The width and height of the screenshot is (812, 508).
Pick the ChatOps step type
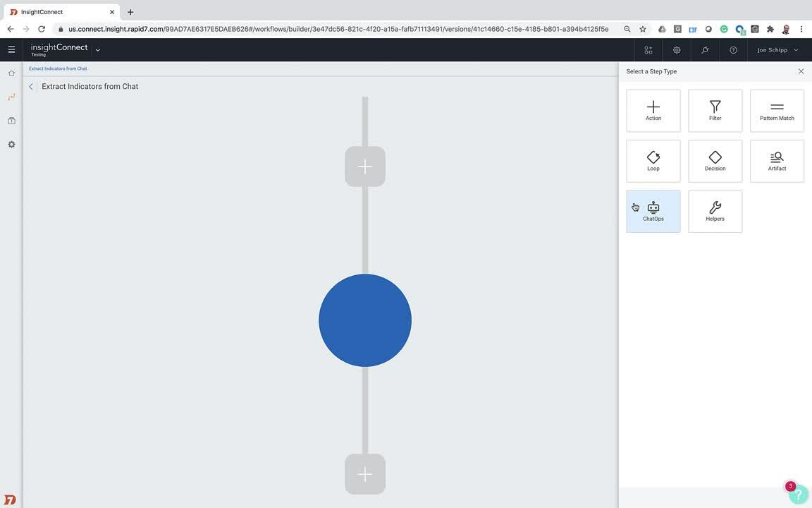652,210
